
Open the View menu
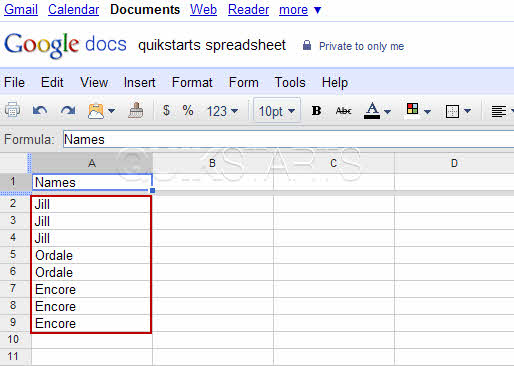point(94,82)
